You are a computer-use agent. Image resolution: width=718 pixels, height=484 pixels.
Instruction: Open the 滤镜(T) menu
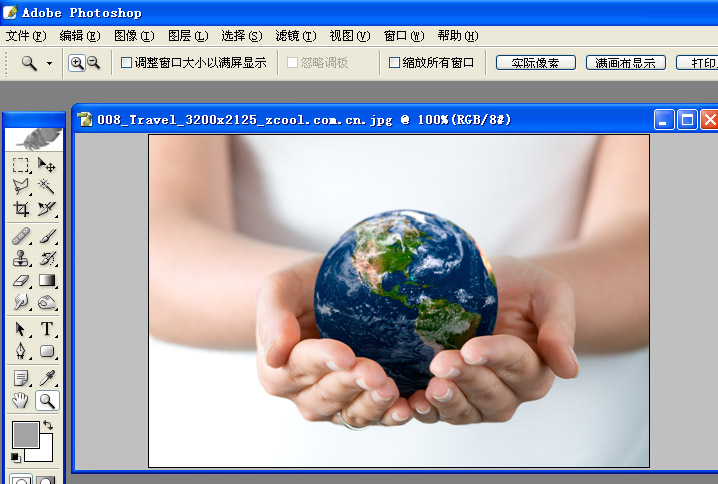(x=296, y=36)
